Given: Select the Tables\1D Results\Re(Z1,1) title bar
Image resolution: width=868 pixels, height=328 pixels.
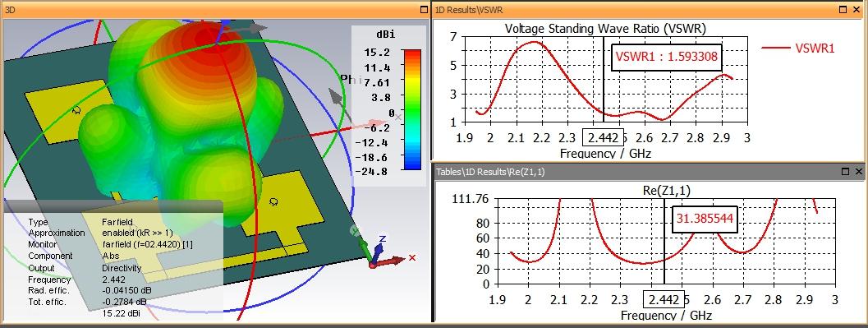Looking at the screenshot, I should pos(649,172).
